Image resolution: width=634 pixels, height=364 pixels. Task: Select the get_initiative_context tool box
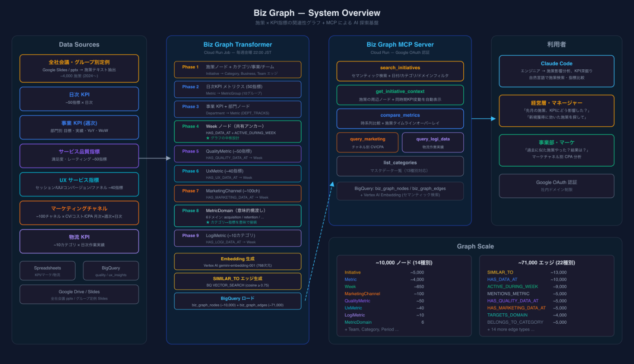tap(400, 95)
